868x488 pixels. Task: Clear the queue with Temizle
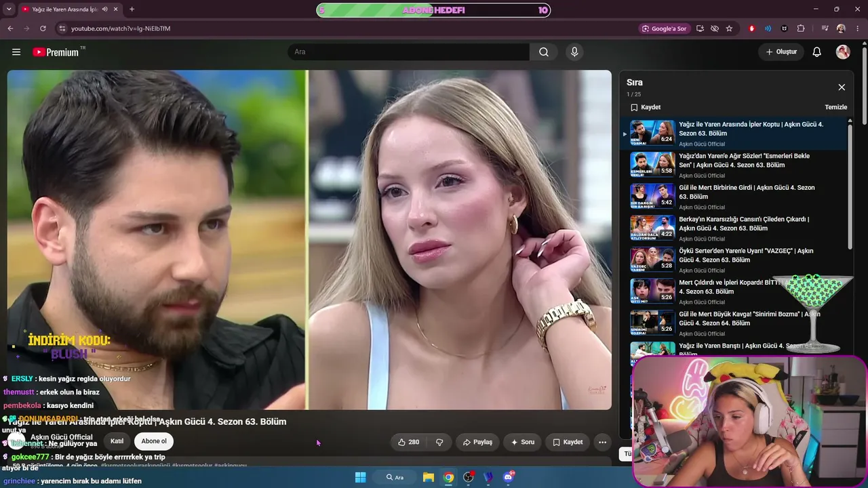click(836, 107)
